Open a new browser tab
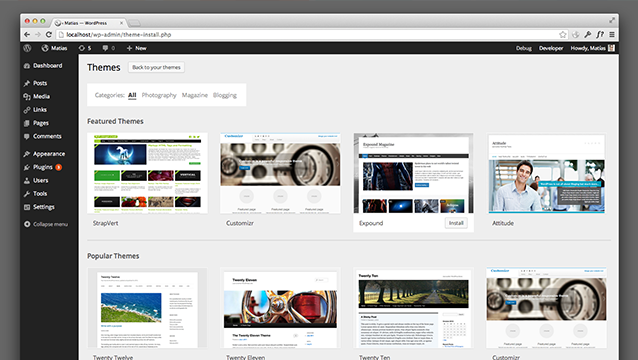This screenshot has height=360, width=638. pyautogui.click(x=134, y=23)
